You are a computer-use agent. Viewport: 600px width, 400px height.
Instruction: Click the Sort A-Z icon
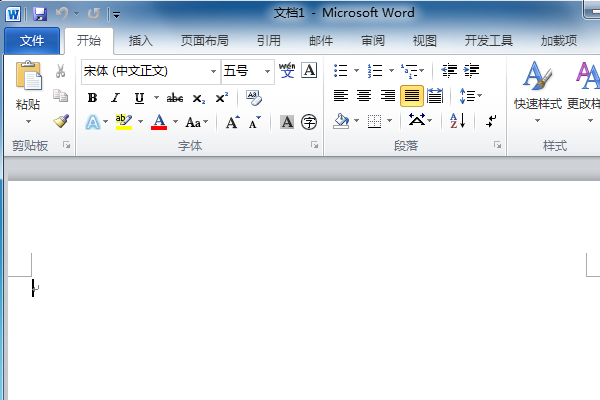coord(458,121)
